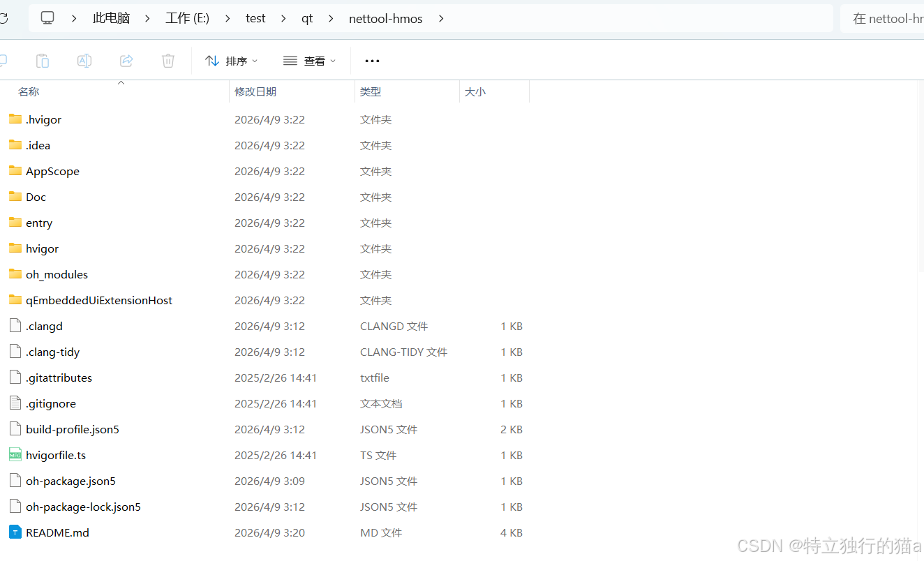Click the README.md file icon
The height and width of the screenshot is (561, 924).
click(15, 532)
